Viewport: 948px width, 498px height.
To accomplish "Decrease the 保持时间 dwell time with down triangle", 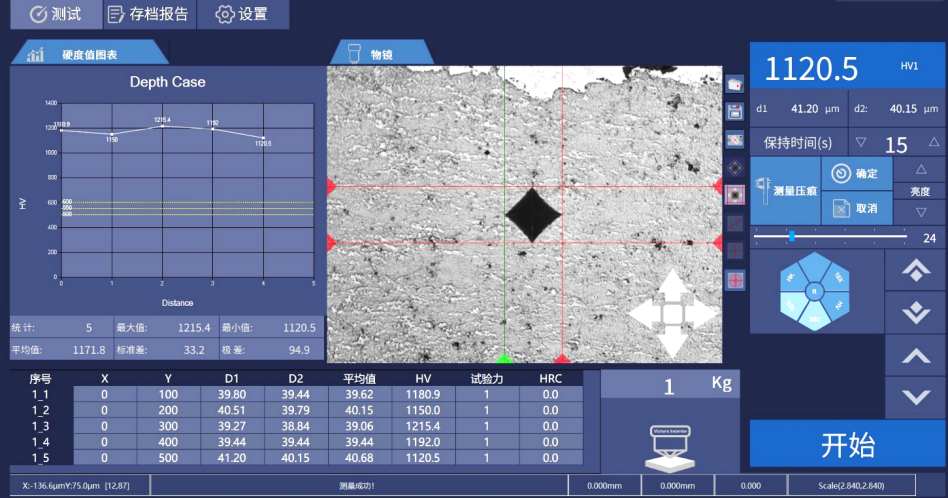I will 861,142.
